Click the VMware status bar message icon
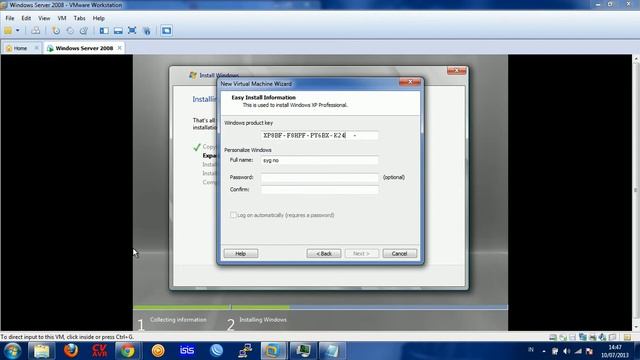 click(x=627, y=337)
